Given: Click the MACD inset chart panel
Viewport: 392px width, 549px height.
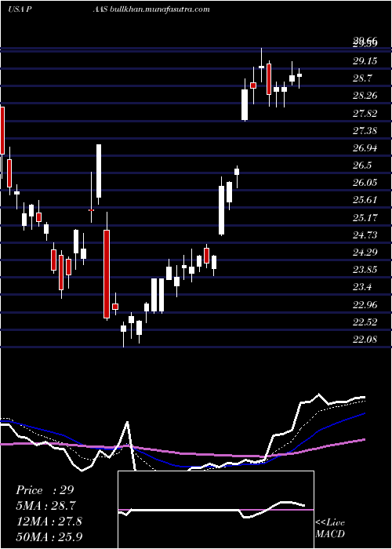Looking at the screenshot, I should pos(216,510).
